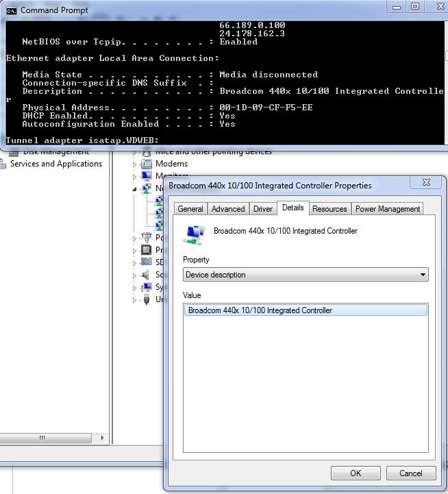Click the DHCP Enabled line in Command Prompt
This screenshot has width=448, height=494.
point(129,116)
